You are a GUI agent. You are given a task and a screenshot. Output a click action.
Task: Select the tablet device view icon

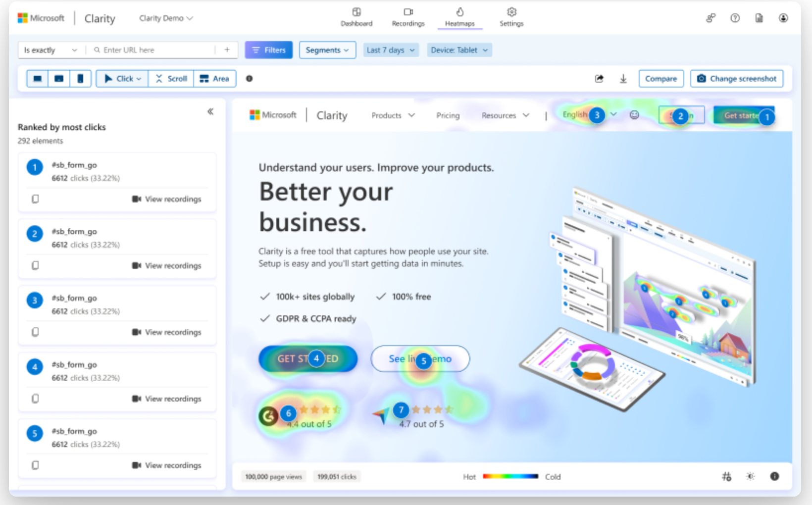tap(59, 79)
